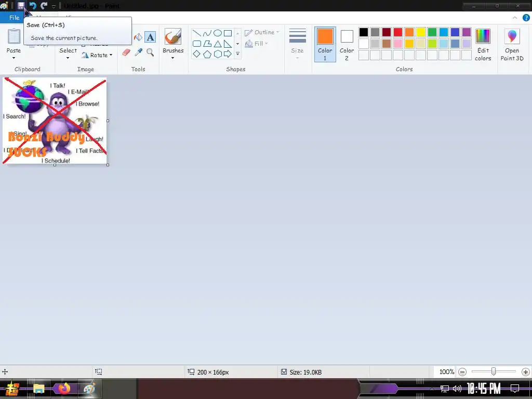532x399 pixels.
Task: Click the zoom slider handle
Action: [494, 371]
